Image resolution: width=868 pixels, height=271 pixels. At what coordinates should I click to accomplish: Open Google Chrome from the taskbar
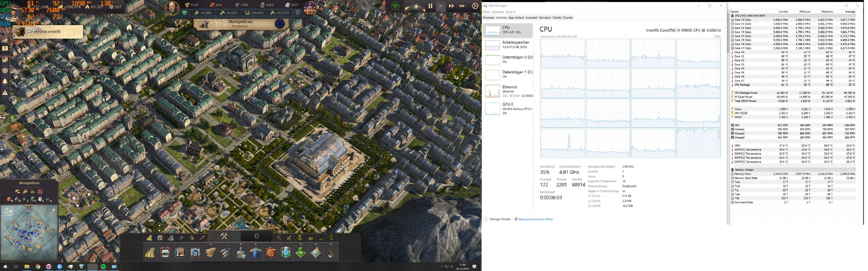pos(38,267)
